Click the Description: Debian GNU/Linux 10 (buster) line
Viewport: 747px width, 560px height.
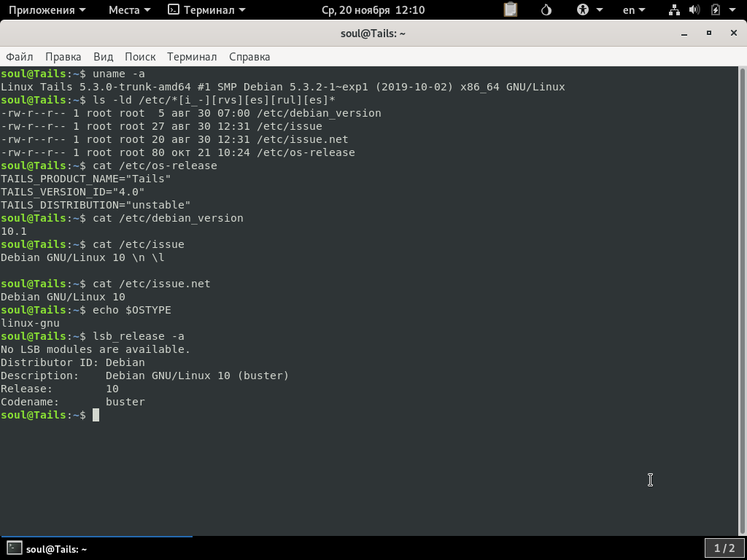pyautogui.click(x=145, y=376)
